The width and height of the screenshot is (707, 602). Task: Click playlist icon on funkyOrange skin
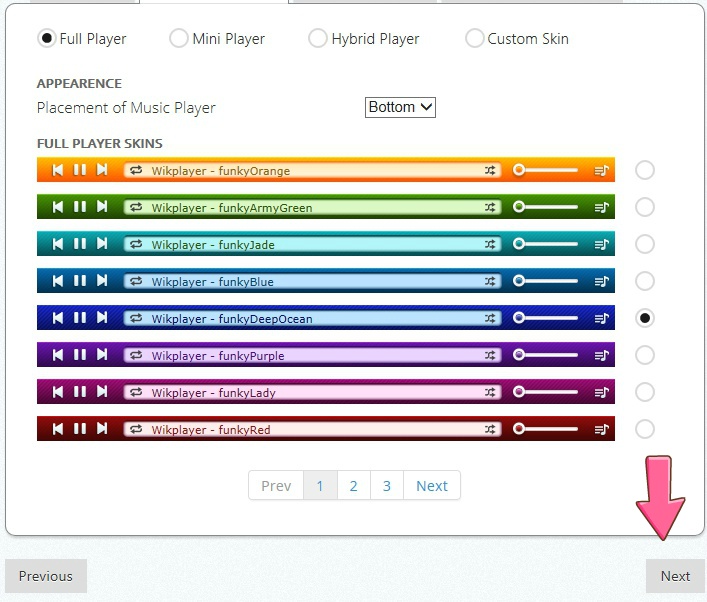(601, 170)
